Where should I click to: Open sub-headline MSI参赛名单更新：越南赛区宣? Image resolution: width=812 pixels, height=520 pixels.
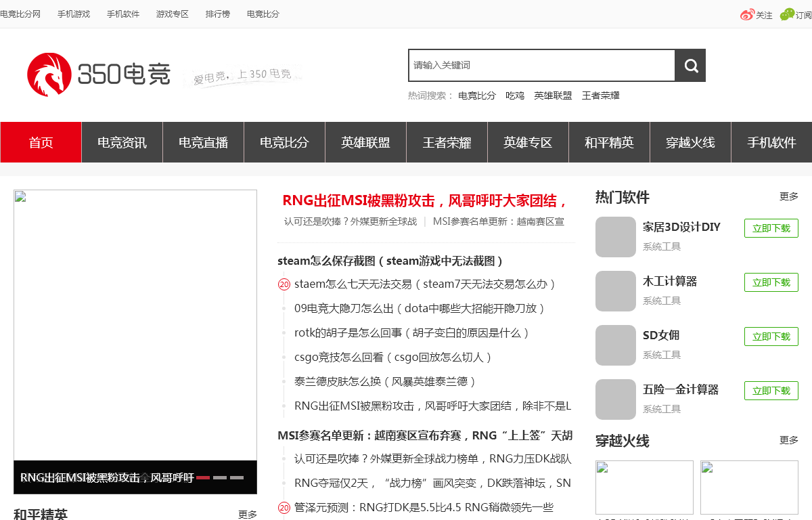click(x=499, y=221)
